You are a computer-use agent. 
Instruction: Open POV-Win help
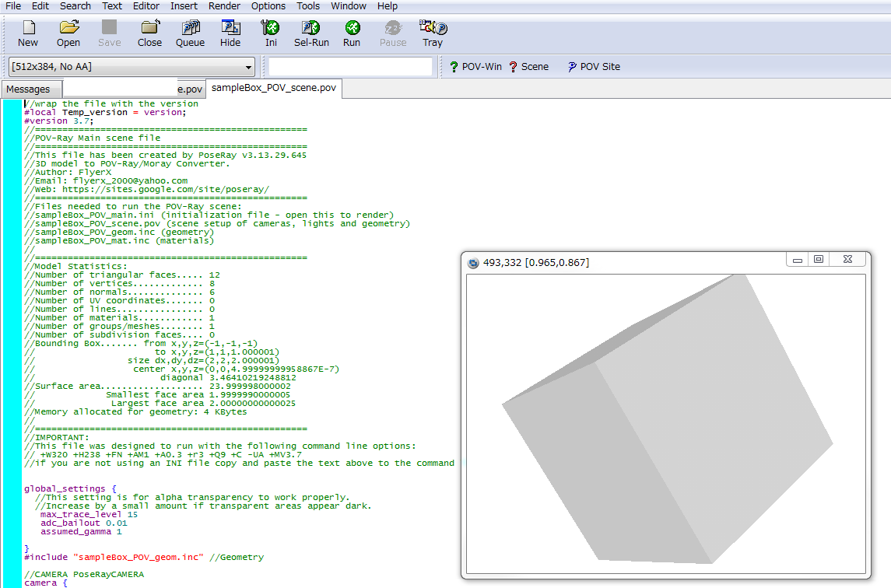pyautogui.click(x=475, y=66)
